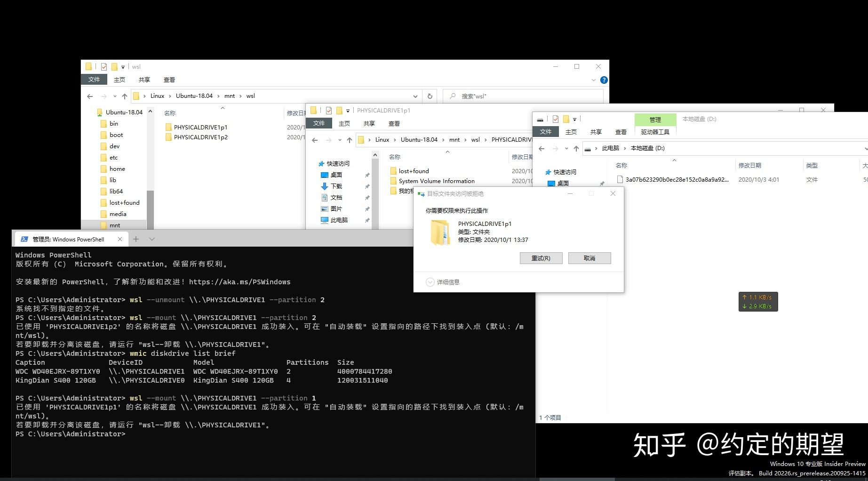Click the network speed indicator overlay
This screenshot has width=868, height=481.
click(x=757, y=301)
